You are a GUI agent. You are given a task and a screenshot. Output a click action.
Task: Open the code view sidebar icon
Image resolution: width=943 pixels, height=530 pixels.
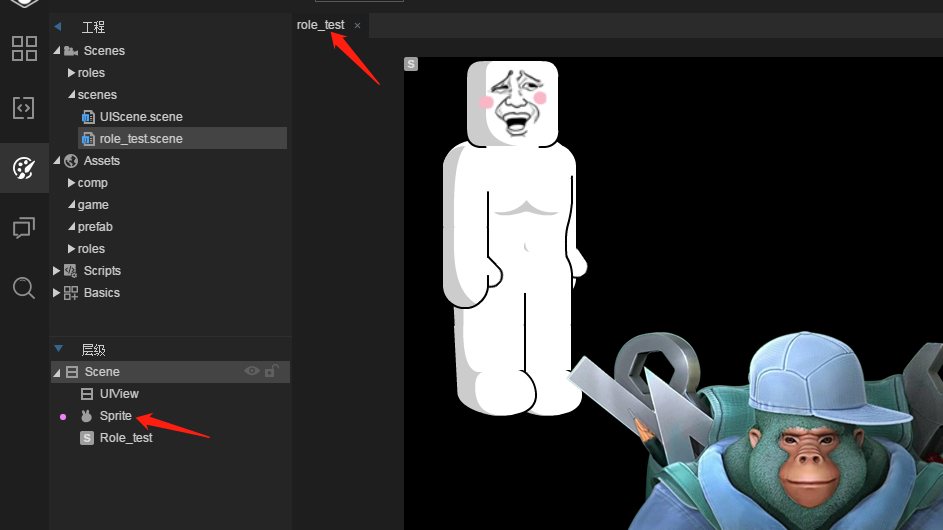[x=23, y=108]
